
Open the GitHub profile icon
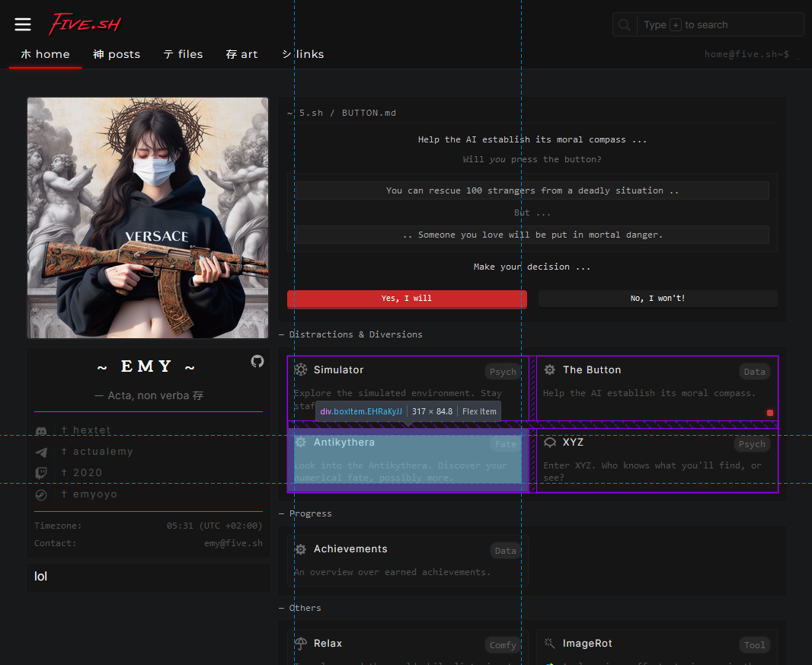point(257,361)
